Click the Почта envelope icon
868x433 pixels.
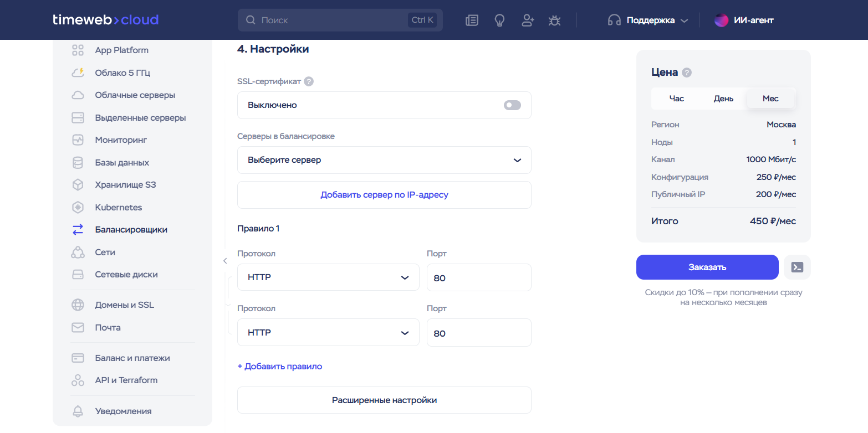[x=78, y=328]
